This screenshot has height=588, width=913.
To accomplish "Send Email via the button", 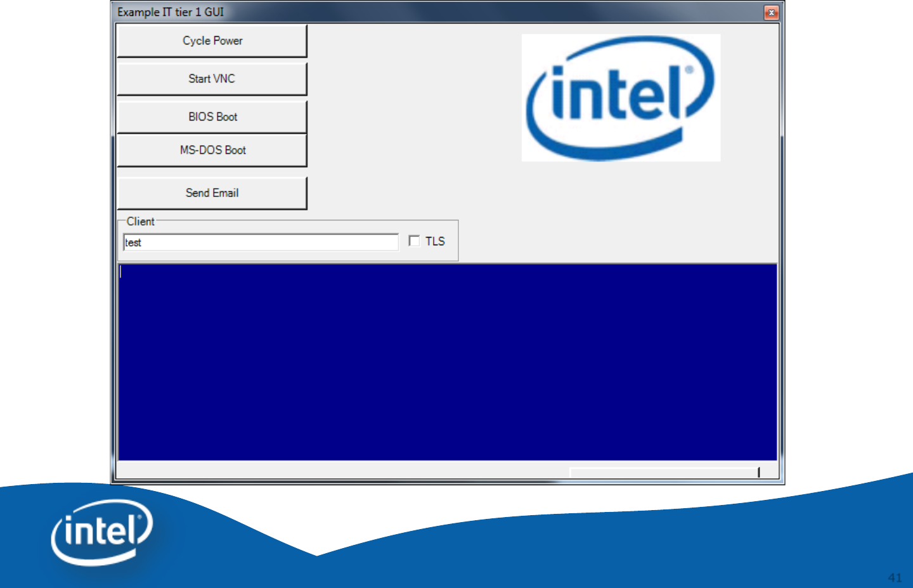I will [x=212, y=193].
